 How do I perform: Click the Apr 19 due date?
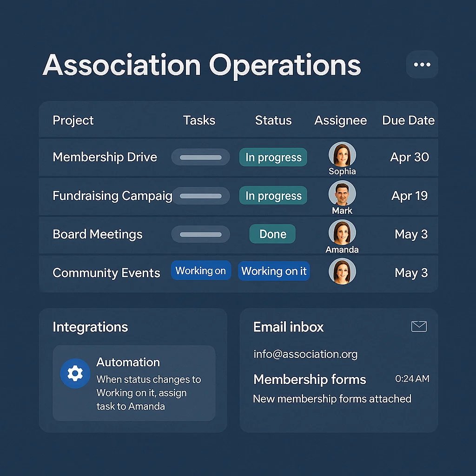coord(410,196)
